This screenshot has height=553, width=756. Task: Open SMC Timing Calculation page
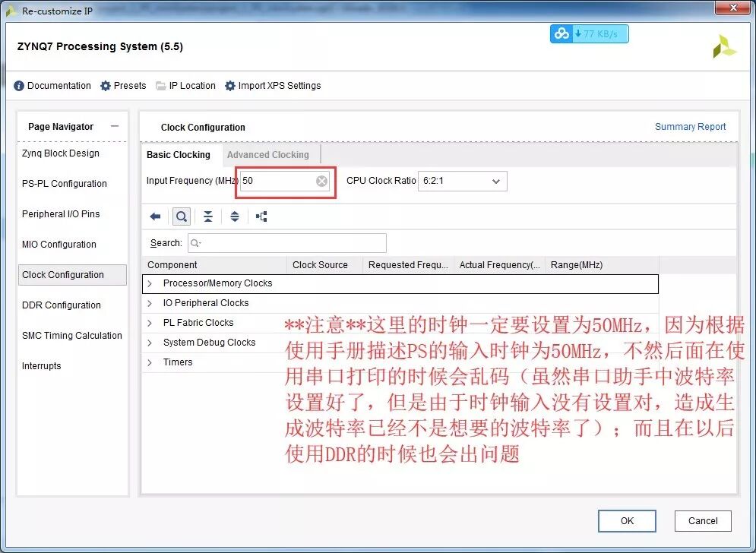pos(72,336)
